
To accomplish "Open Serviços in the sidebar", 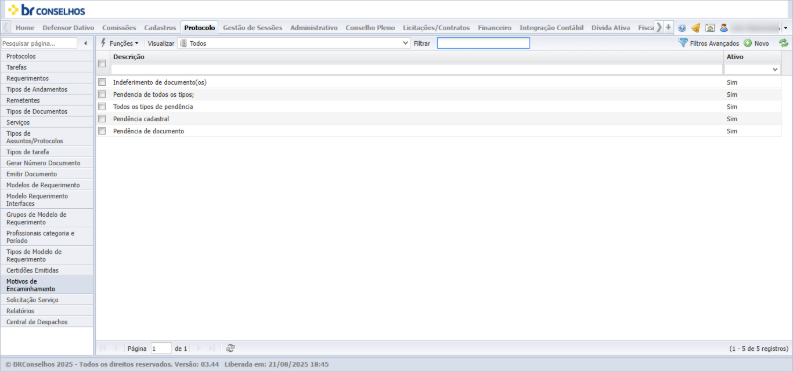I will coord(47,122).
